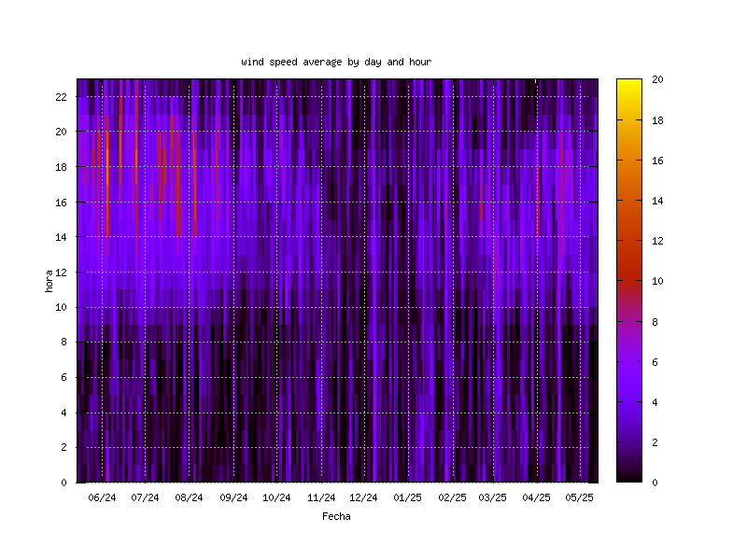Click the chart title 'wind speed average by day and hour'
Screen dimensions: 747x560
[336, 62]
